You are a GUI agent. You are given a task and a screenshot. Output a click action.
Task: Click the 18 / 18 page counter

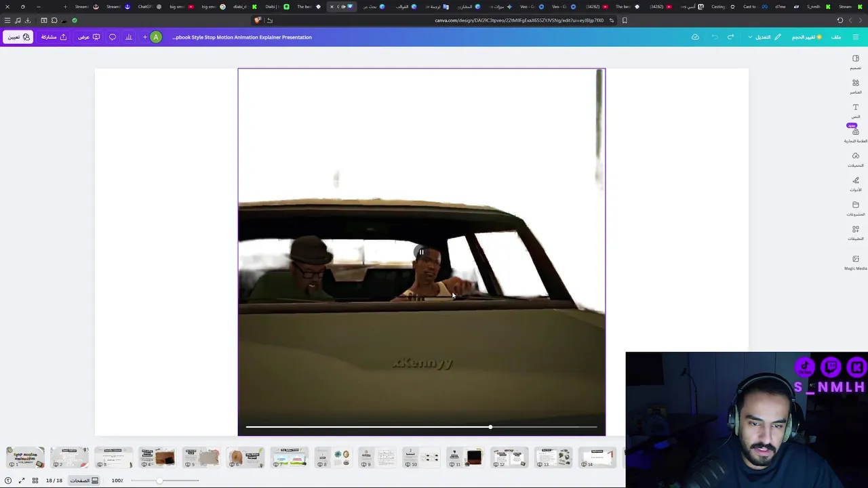click(54, 481)
